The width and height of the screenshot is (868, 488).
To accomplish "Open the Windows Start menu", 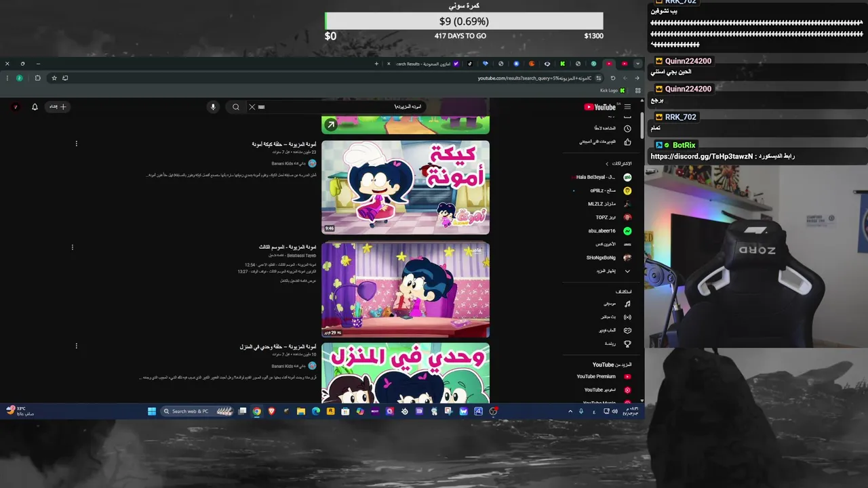I will coord(152,411).
